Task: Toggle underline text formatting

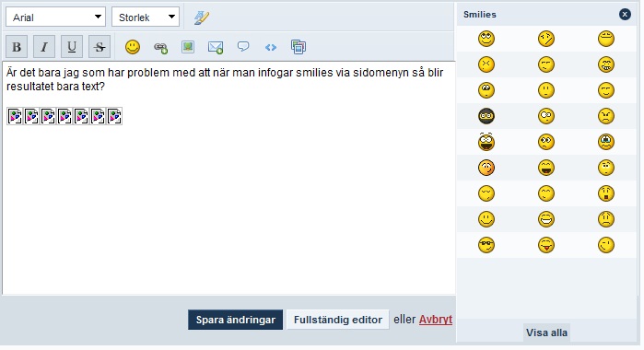Action: coord(72,47)
